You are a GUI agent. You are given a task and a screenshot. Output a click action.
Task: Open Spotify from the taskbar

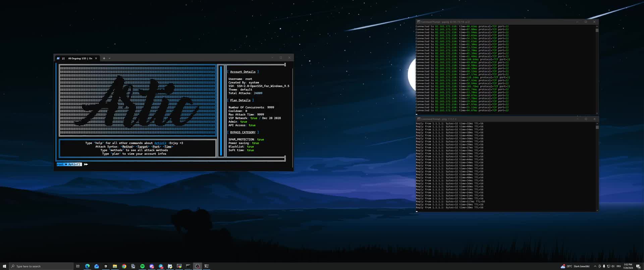click(x=142, y=266)
